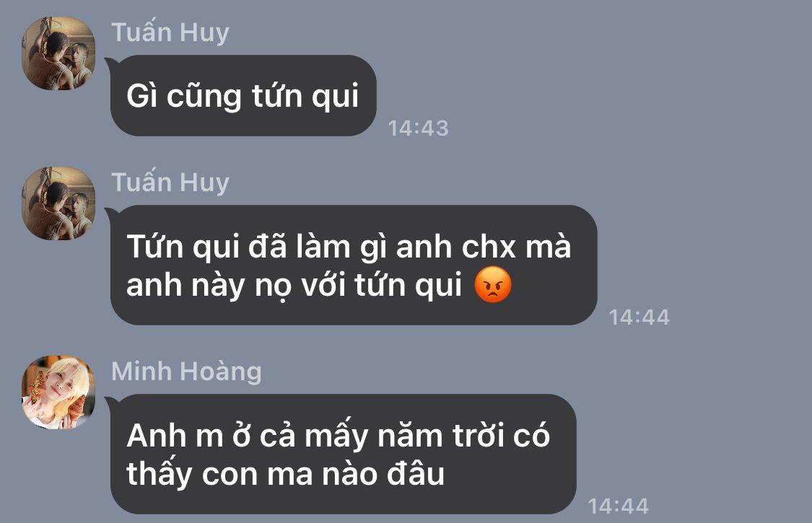Image resolution: width=812 pixels, height=523 pixels.
Task: Select the sender name Tuấn Huy above the first message
Action: (170, 32)
